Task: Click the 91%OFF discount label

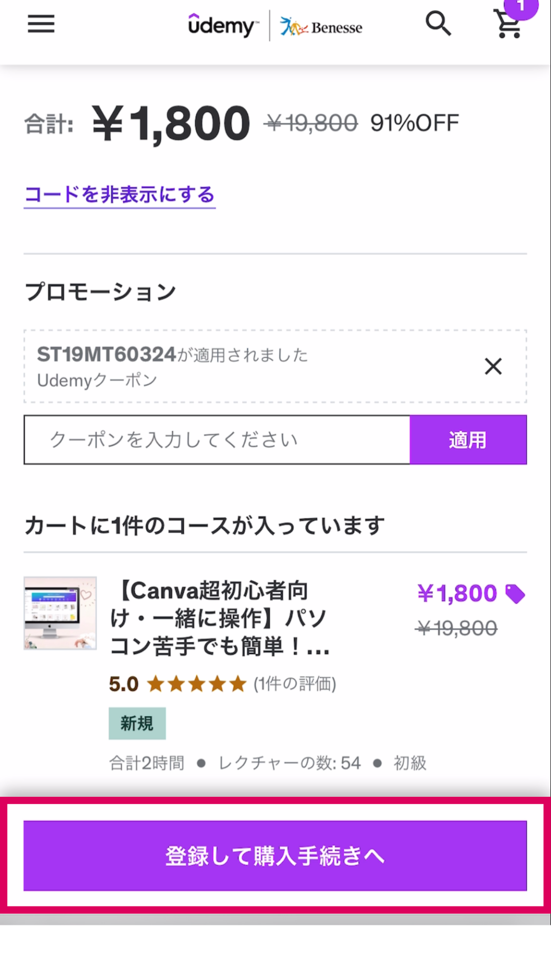Action: point(414,123)
